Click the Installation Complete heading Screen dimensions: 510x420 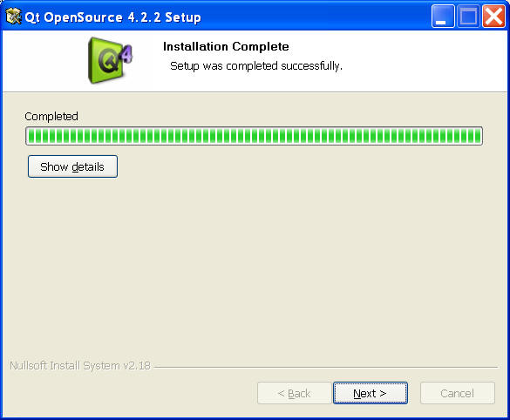click(x=226, y=46)
